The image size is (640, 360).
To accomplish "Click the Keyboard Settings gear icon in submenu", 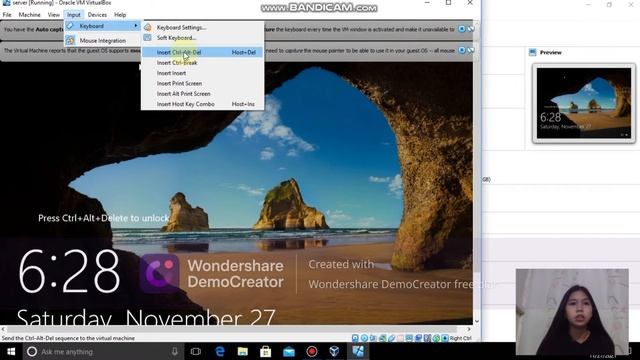I will (148, 27).
